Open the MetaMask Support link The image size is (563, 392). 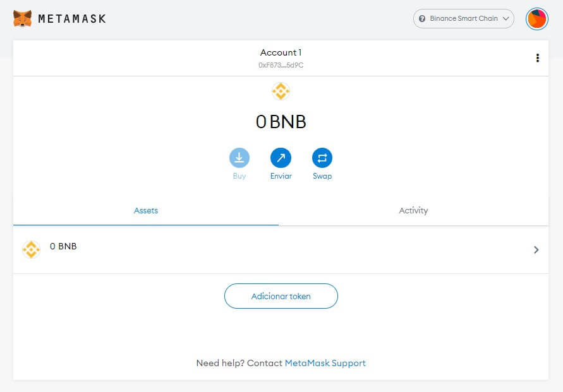(x=325, y=363)
